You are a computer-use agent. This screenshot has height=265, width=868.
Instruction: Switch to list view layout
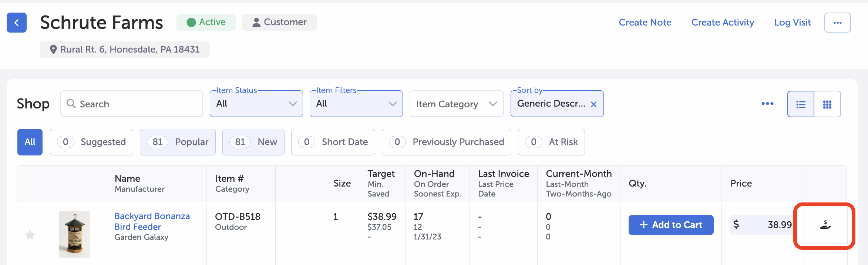point(801,104)
